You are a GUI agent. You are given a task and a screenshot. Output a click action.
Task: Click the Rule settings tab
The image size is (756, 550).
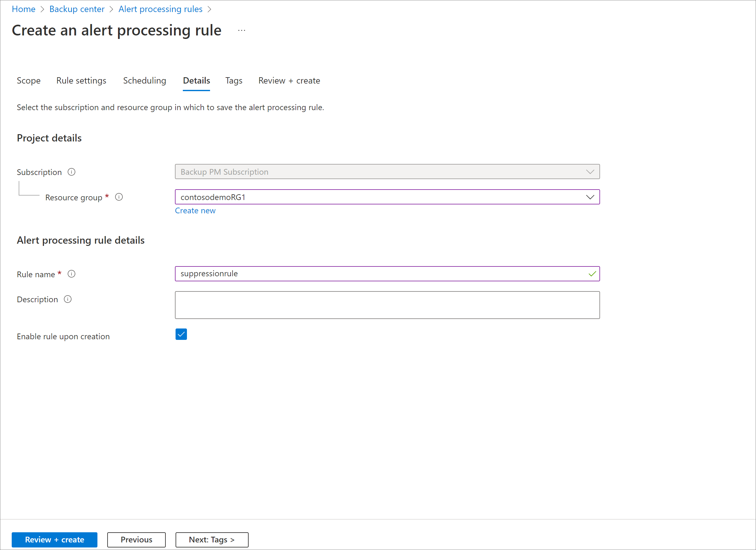tap(81, 80)
